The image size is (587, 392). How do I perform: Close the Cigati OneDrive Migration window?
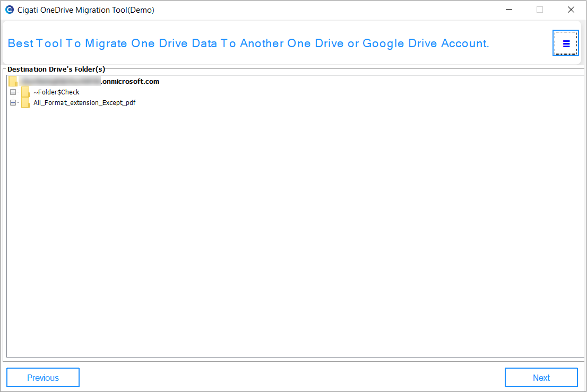pyautogui.click(x=571, y=10)
